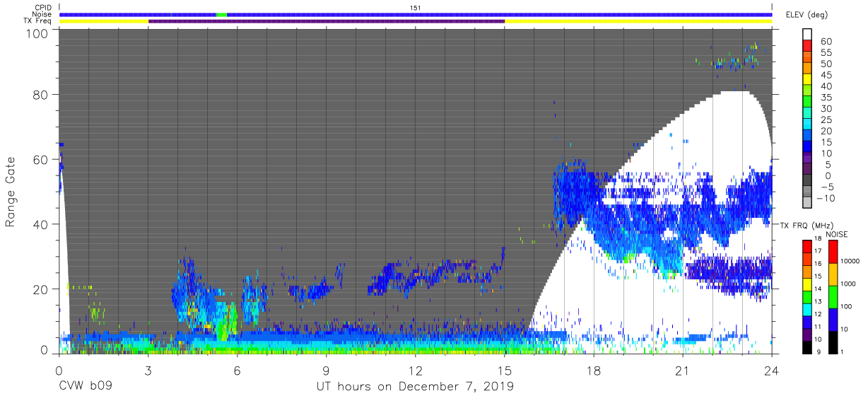Click the yellow 14–15 MHz TX FRQ swatch
The height and width of the screenshot is (401, 868).
pos(809,284)
